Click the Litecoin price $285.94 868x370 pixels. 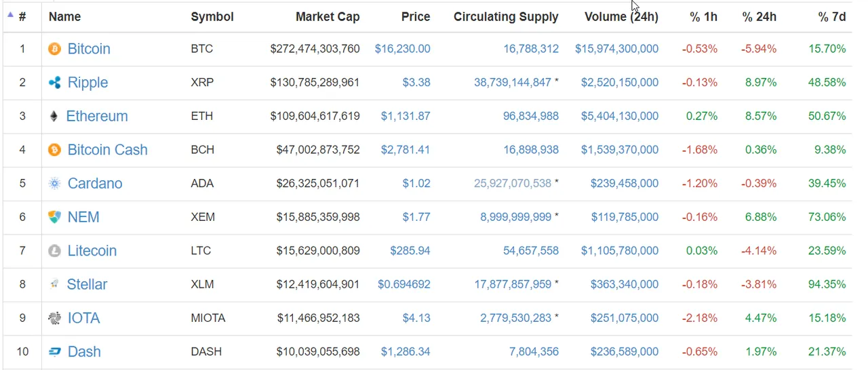pyautogui.click(x=410, y=251)
